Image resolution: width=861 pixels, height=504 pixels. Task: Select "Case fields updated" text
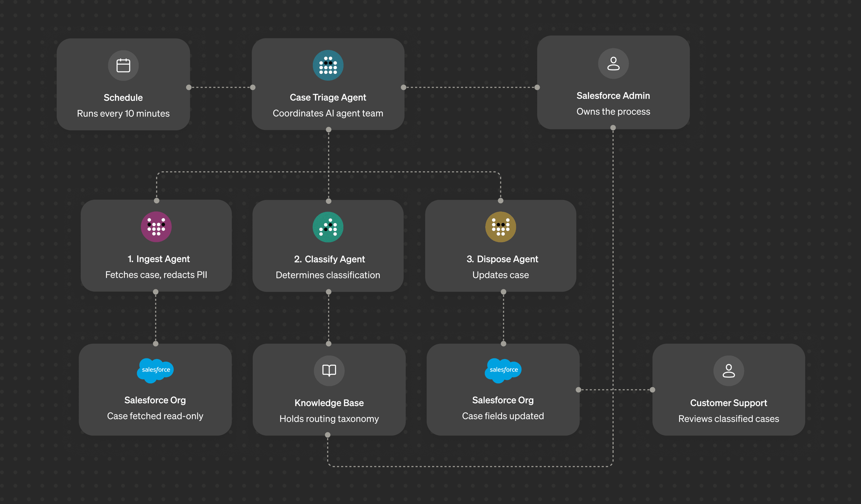503,416
